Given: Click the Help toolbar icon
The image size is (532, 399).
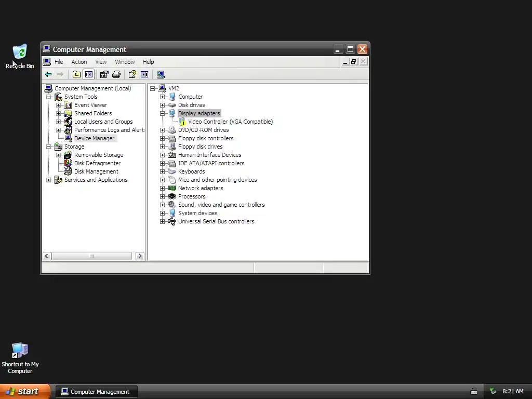Looking at the screenshot, I should 132,74.
